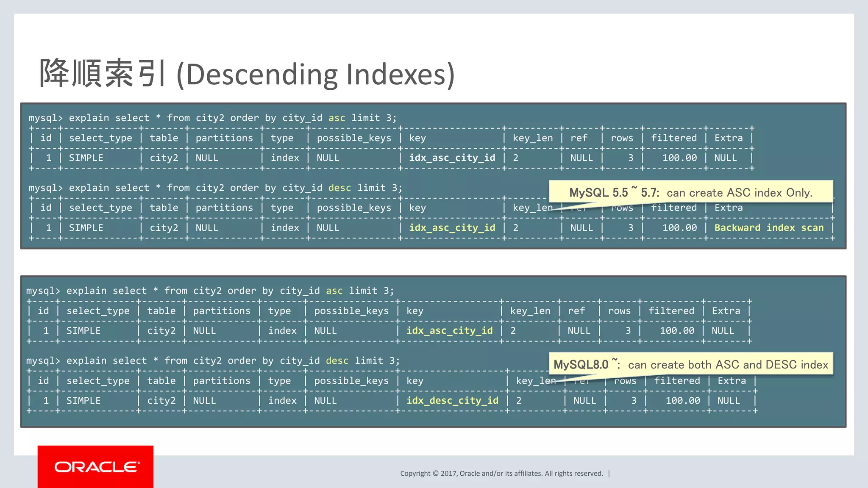This screenshot has height=488, width=868.
Task: Click the Oracle logo
Action: (x=95, y=467)
